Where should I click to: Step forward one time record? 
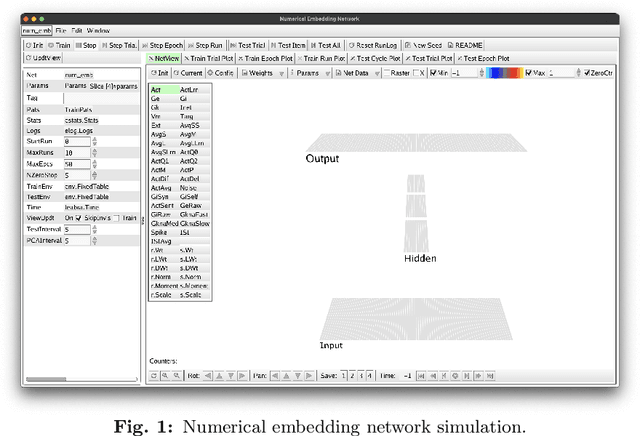[x=467, y=376]
